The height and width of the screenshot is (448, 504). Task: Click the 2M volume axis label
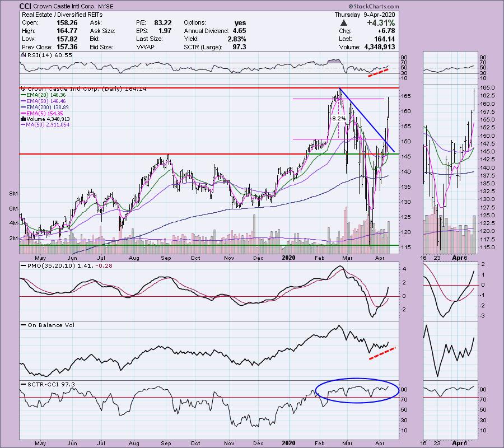pyautogui.click(x=13, y=238)
